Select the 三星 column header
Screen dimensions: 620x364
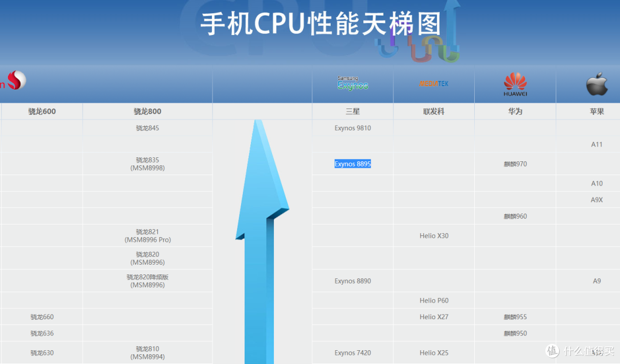(x=352, y=111)
